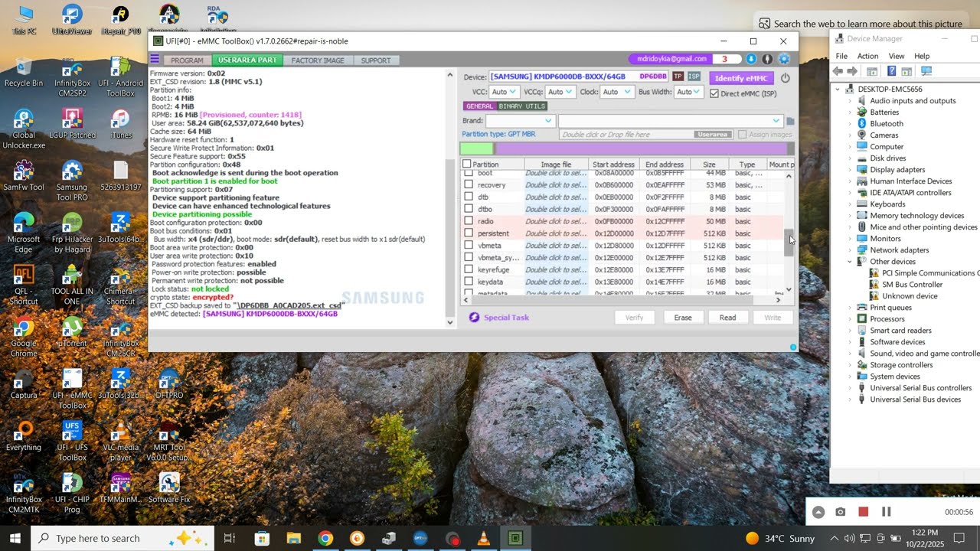Click the power icon beside Identify eMMC

coord(785,77)
